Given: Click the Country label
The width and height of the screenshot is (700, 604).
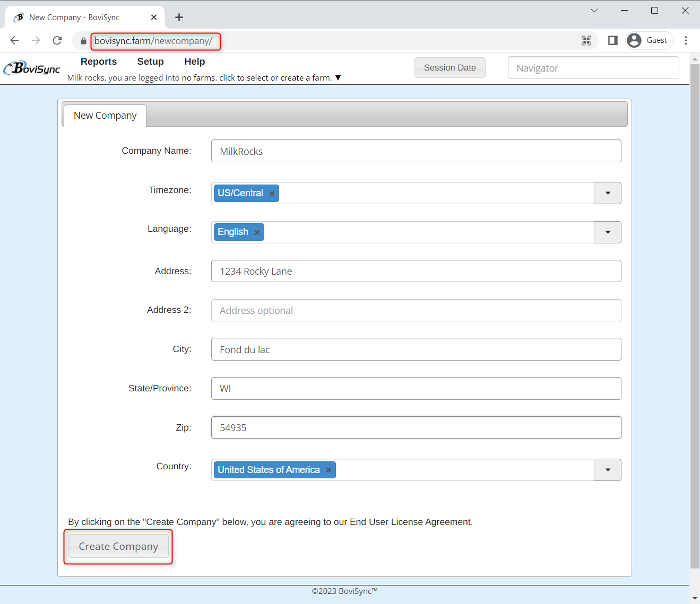Looking at the screenshot, I should [x=174, y=466].
